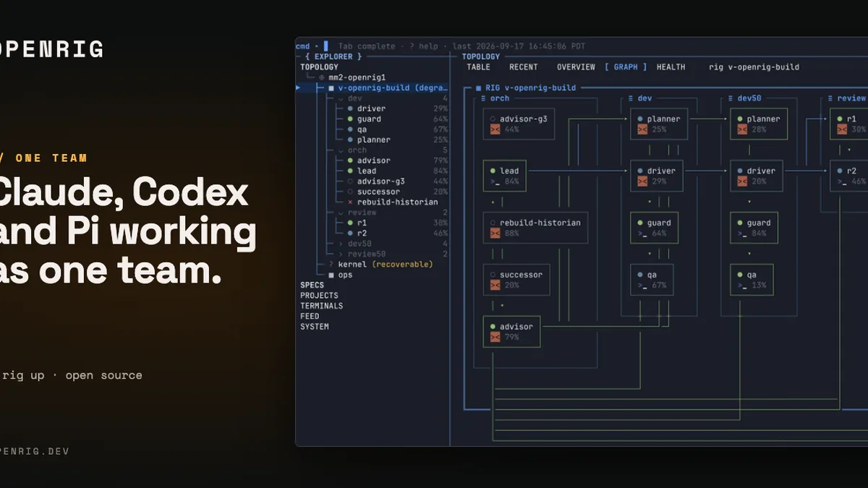868x488 pixels.
Task: Focus the cmd input cursor at top
Action: [x=326, y=46]
